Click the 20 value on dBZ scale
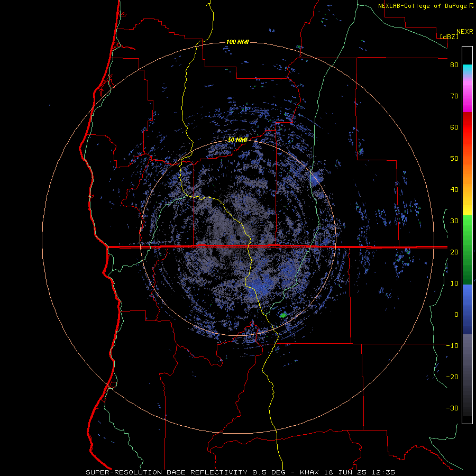476x476 pixels. (x=454, y=252)
